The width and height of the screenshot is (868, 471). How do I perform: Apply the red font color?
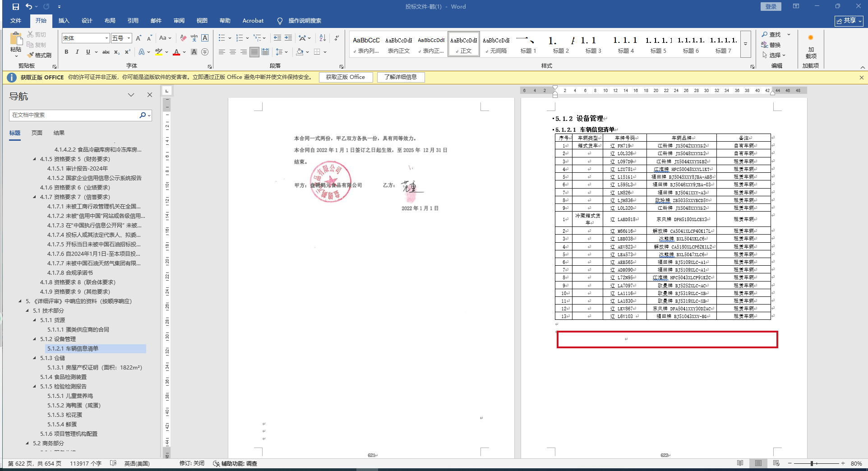click(176, 52)
